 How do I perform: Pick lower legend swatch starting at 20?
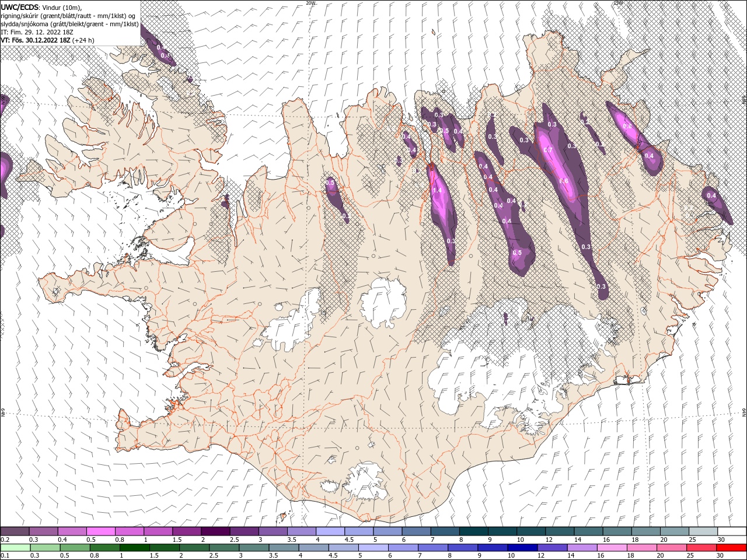tap(671, 548)
